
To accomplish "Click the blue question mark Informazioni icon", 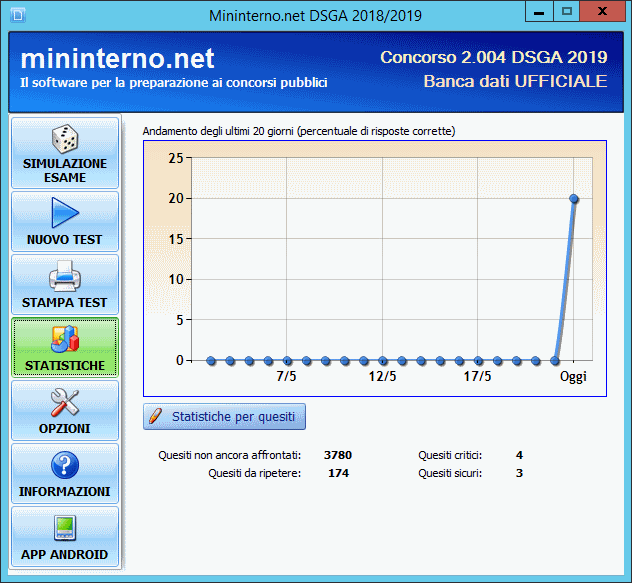I will tap(65, 465).
